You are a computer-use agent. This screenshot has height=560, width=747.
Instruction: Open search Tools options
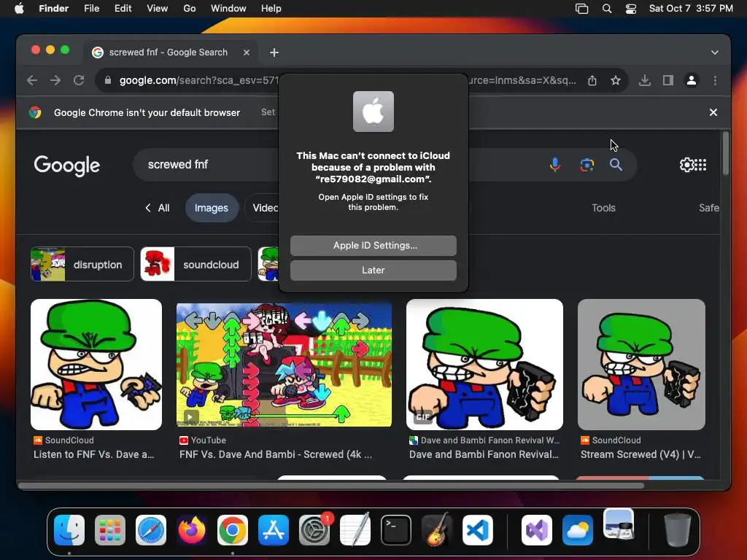click(603, 208)
